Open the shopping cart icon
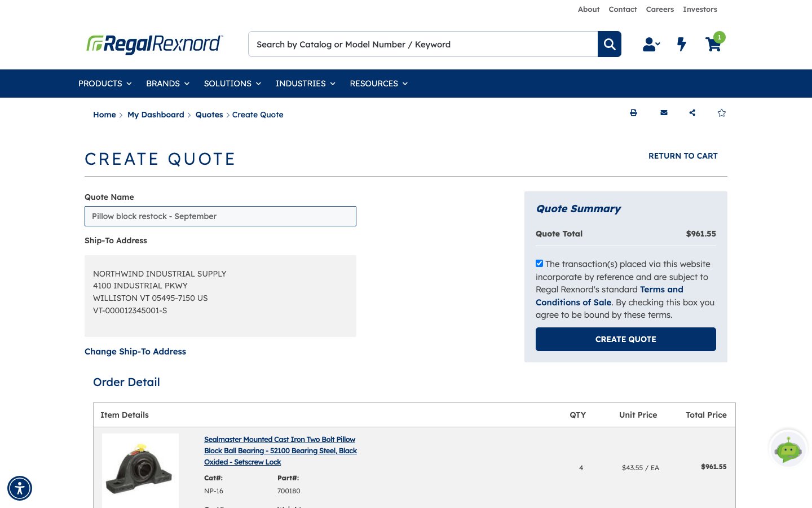The height and width of the screenshot is (508, 812). pos(713,44)
